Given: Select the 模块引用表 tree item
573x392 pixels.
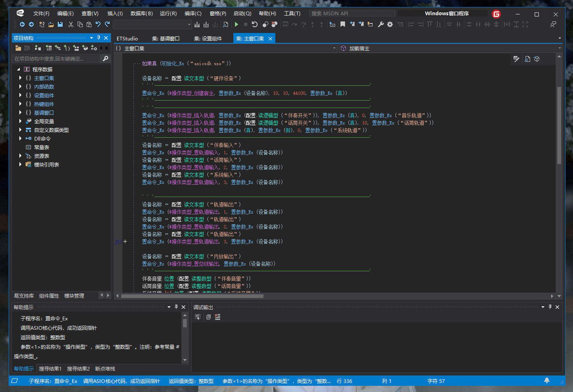Looking at the screenshot, I should click(47, 164).
